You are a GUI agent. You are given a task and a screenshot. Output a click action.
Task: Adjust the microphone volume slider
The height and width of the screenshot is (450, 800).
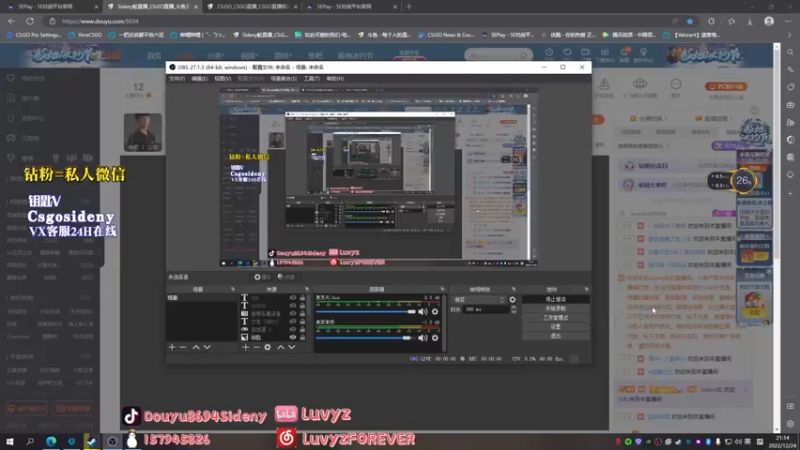click(x=366, y=311)
